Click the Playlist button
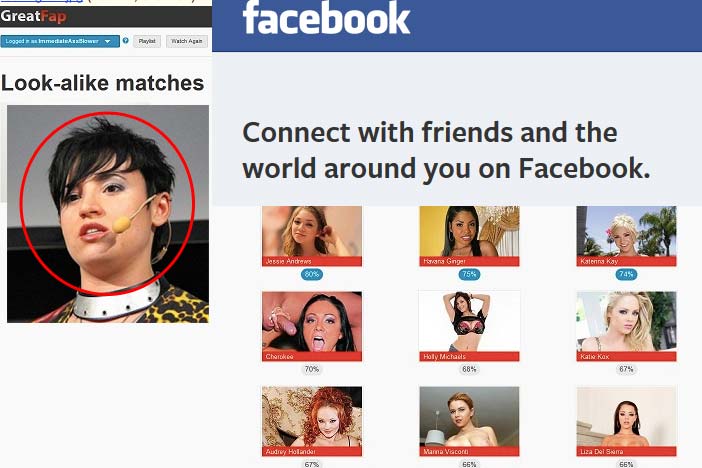Screen dimensions: 702x468 (x=147, y=41)
